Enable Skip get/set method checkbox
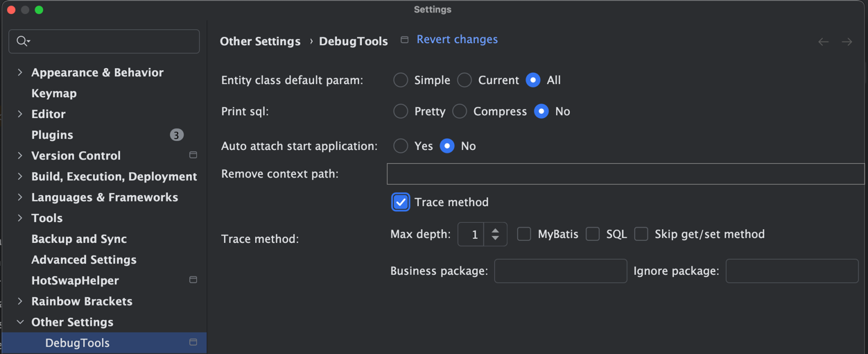This screenshot has height=354, width=868. [641, 234]
